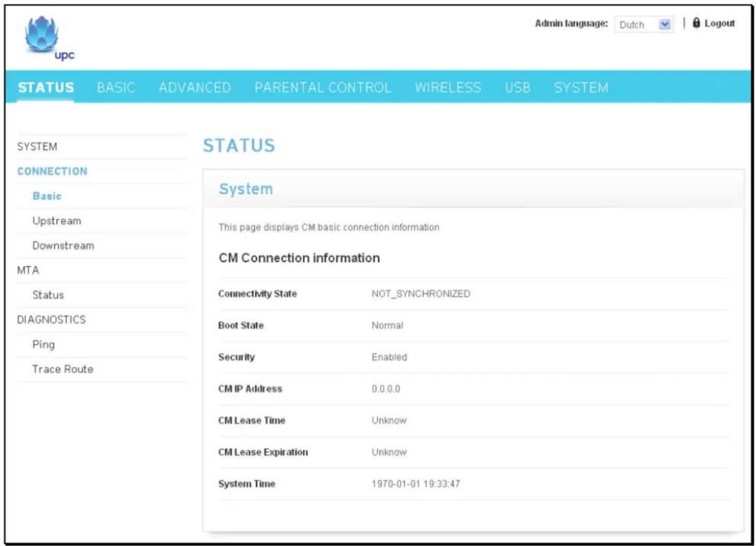Click the CM IP Address 0.0.0.0

[385, 389]
